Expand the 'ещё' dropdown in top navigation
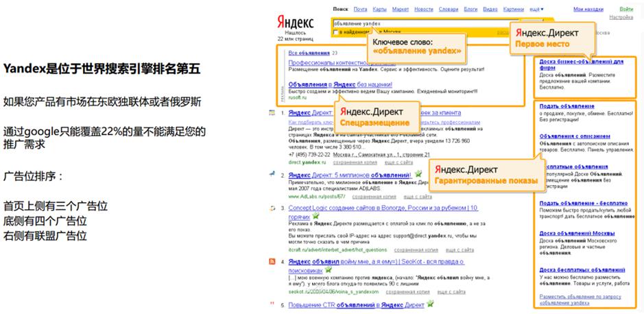Screen dimensions: 644x314 pos(536,9)
